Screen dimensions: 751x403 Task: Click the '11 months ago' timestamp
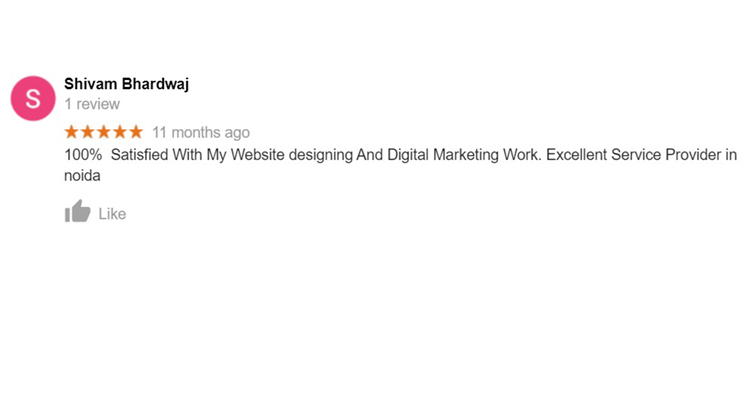pos(201,133)
